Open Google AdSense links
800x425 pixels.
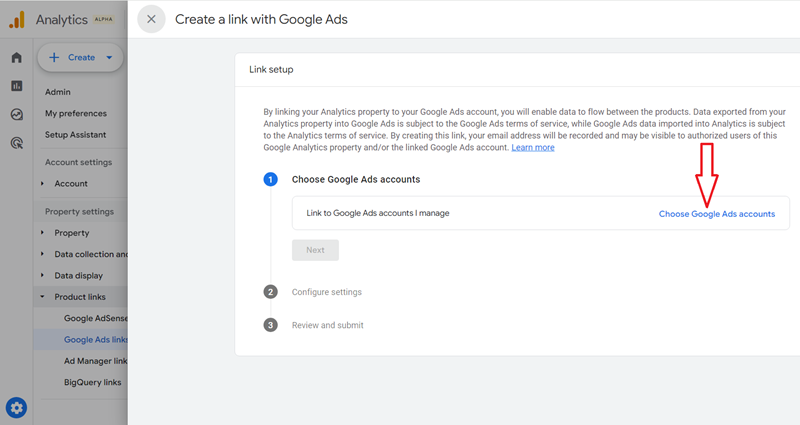tap(95, 318)
